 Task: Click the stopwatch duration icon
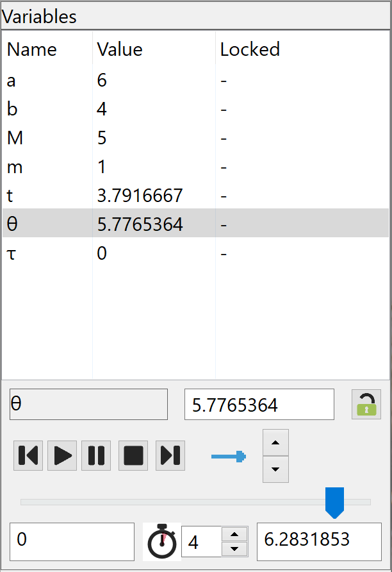point(161,543)
